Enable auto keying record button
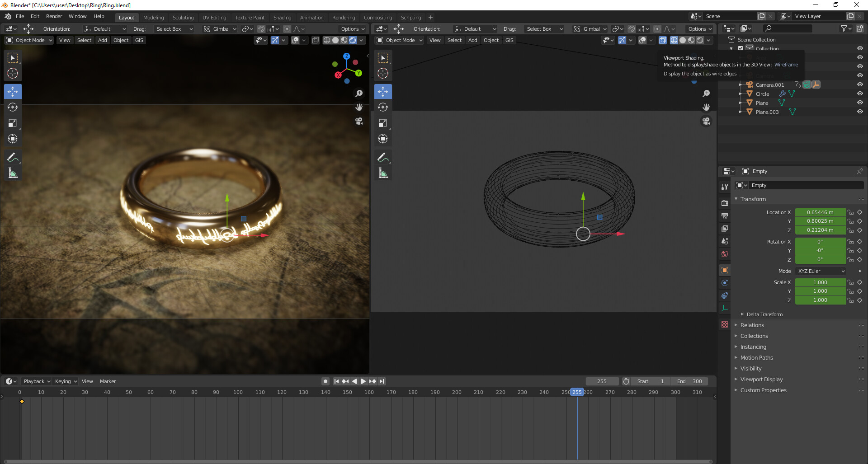Screen dimensions: 868x464 point(325,381)
